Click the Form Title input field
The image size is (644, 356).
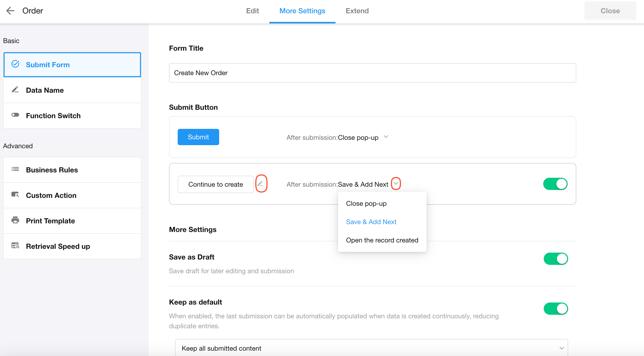coord(372,73)
